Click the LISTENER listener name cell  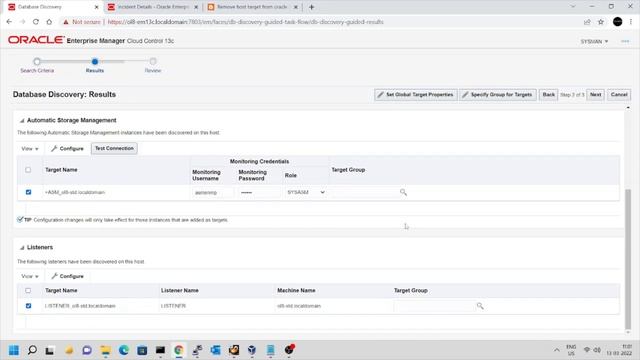tap(173, 306)
